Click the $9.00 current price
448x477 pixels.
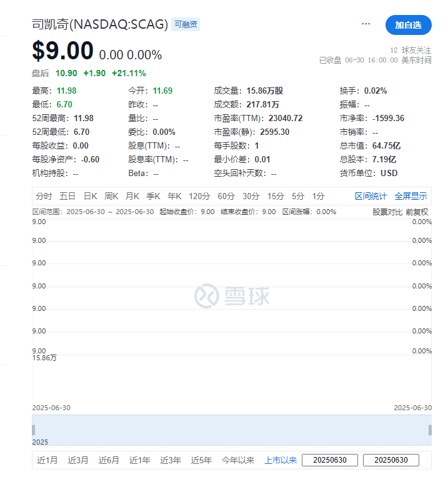click(62, 51)
